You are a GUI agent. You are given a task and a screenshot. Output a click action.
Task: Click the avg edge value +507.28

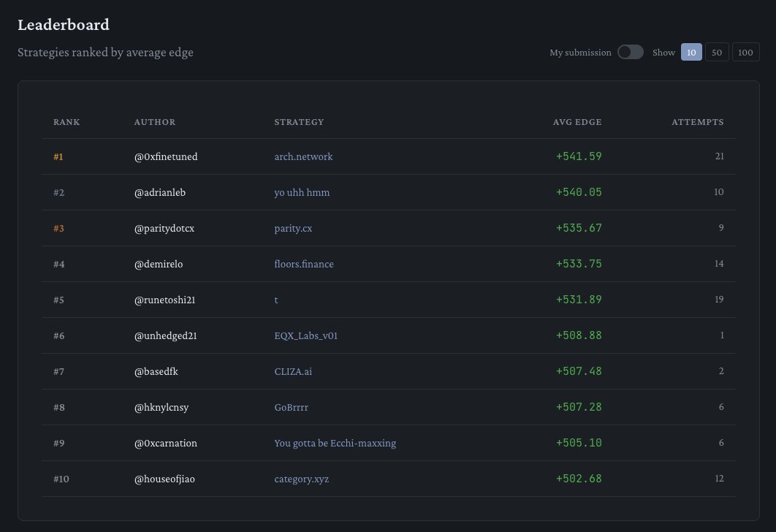point(579,406)
